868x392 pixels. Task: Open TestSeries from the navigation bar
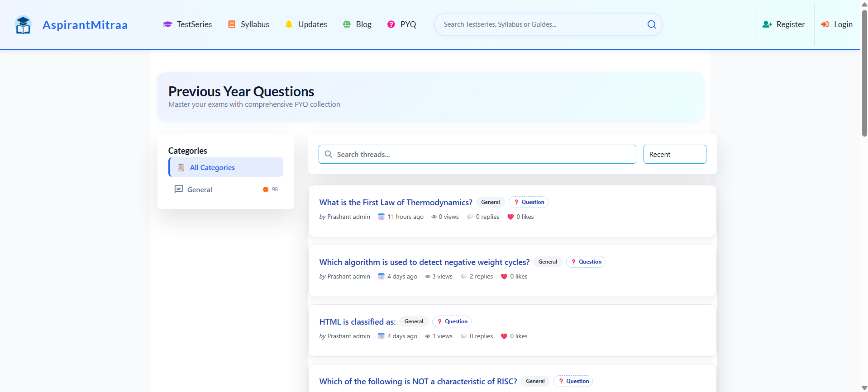click(x=187, y=24)
